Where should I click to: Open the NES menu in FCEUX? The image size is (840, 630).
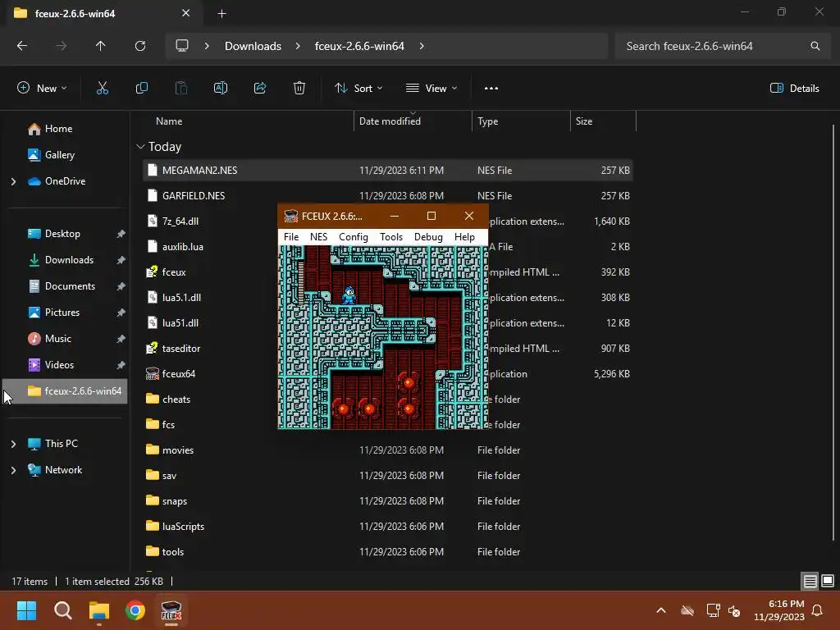[x=318, y=237]
